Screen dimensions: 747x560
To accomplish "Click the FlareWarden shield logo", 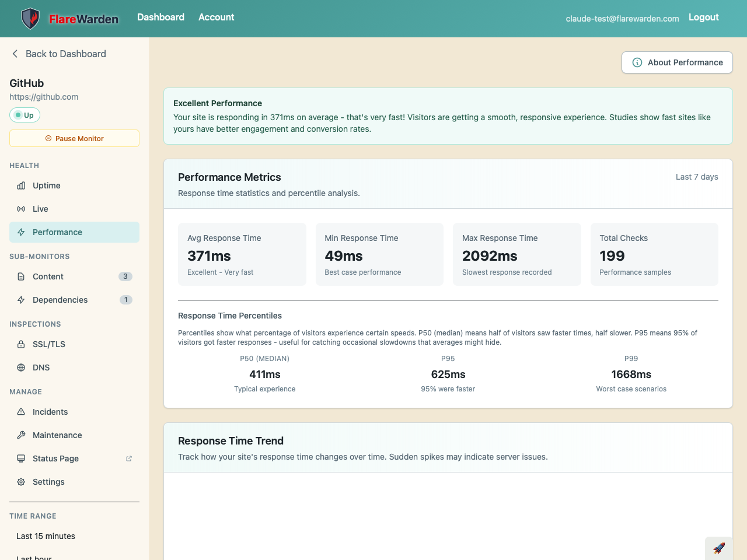I will 30,19.
